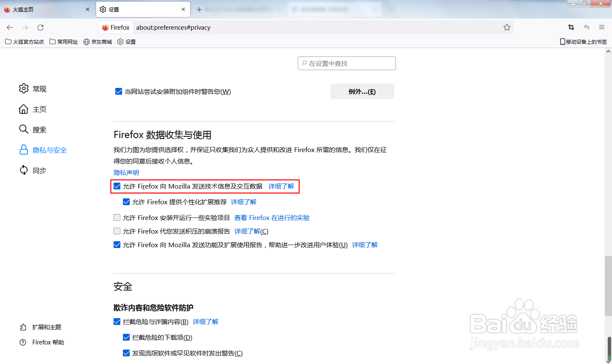The height and width of the screenshot is (364, 612).
Task: Toggle 拦截危险的下载项(D) checkbox
Action: coord(126,337)
